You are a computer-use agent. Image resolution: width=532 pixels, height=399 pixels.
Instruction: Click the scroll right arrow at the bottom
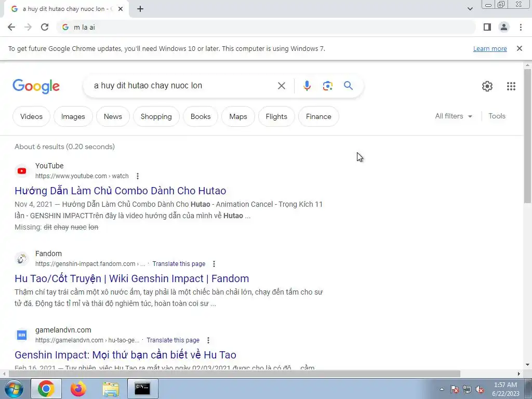click(x=519, y=374)
